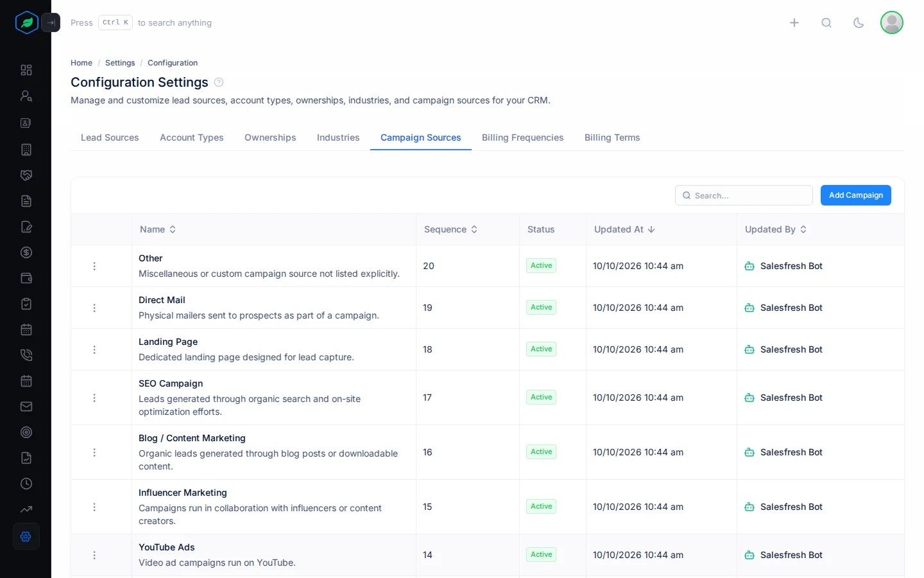Go to Home via breadcrumb link
This screenshot has height=578, width=924.
pyautogui.click(x=81, y=63)
